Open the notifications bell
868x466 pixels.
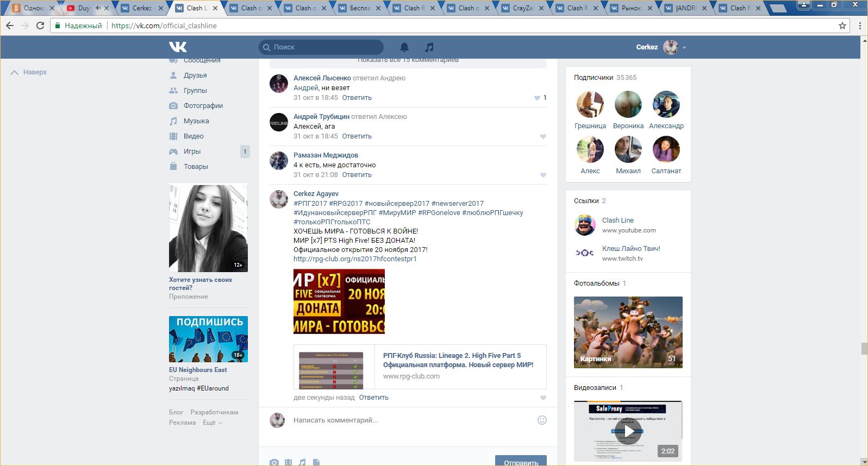point(404,47)
